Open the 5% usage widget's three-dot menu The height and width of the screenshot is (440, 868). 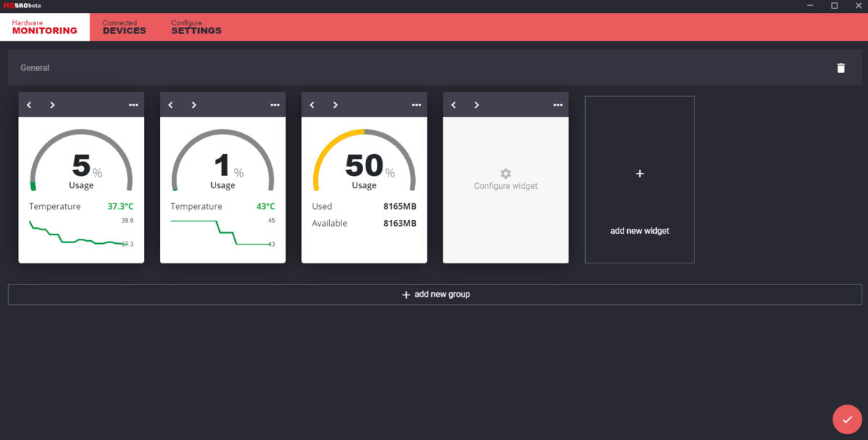(x=133, y=105)
